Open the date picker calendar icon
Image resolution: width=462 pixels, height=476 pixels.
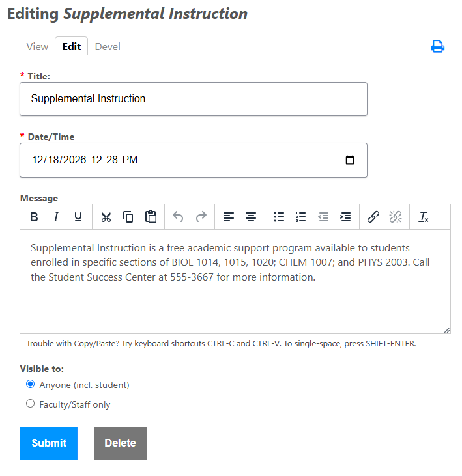350,160
